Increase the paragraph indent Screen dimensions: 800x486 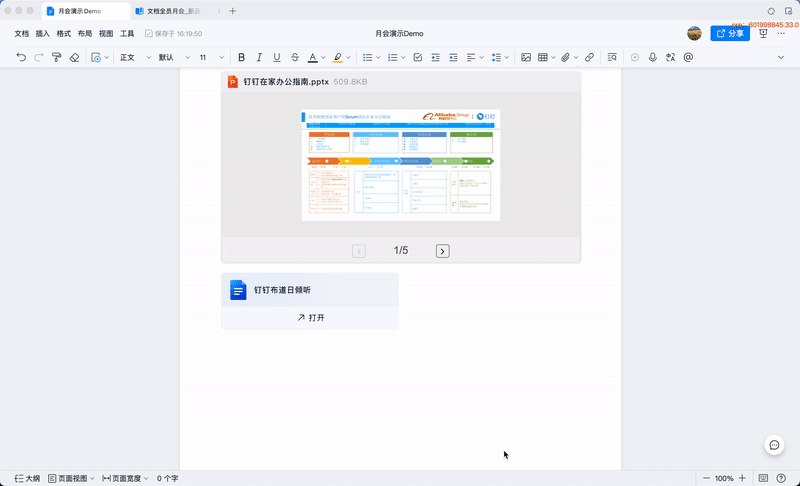tap(453, 57)
